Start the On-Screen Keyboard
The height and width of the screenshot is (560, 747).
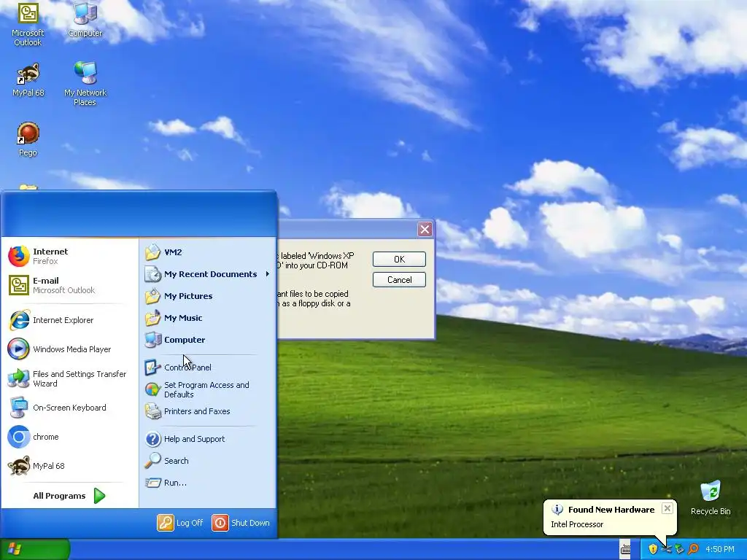click(69, 408)
